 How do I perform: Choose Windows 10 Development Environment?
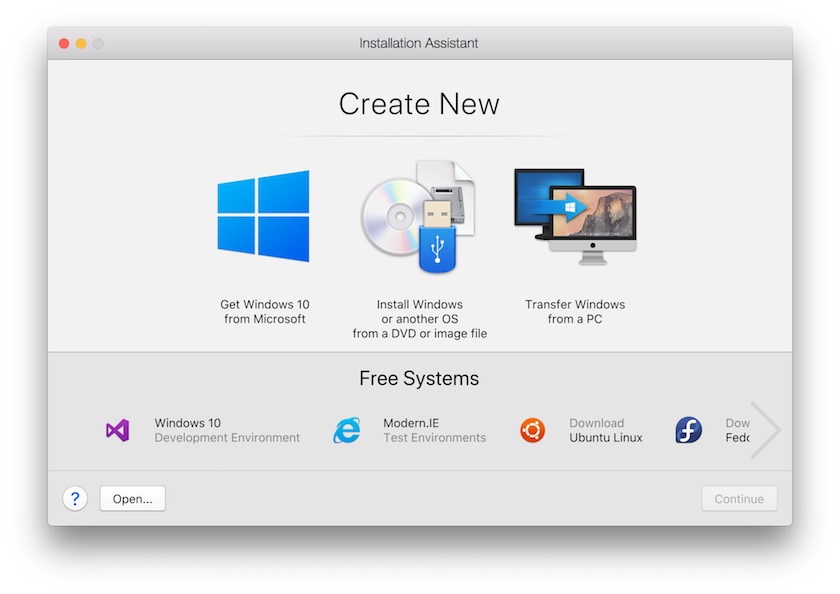[x=227, y=430]
